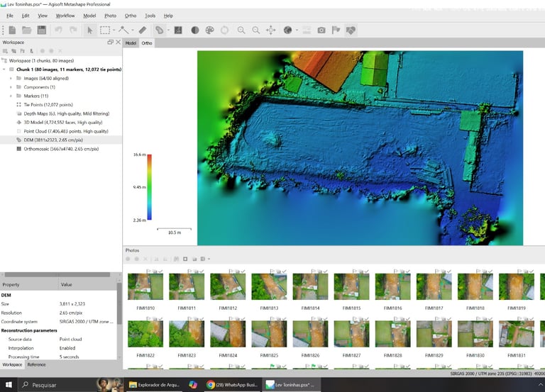Open the color palette icon in toolbar
Screen dimensions: 545x392
pyautogui.click(x=209, y=30)
